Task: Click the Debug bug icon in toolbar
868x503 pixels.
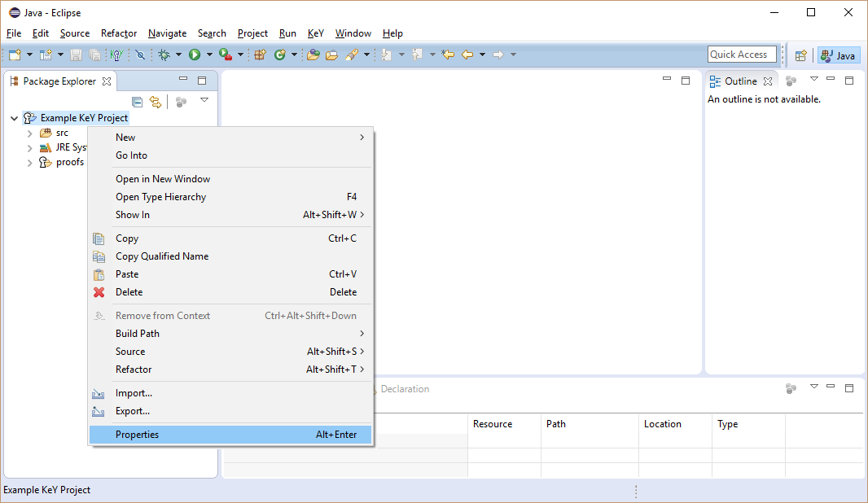Action: (164, 55)
